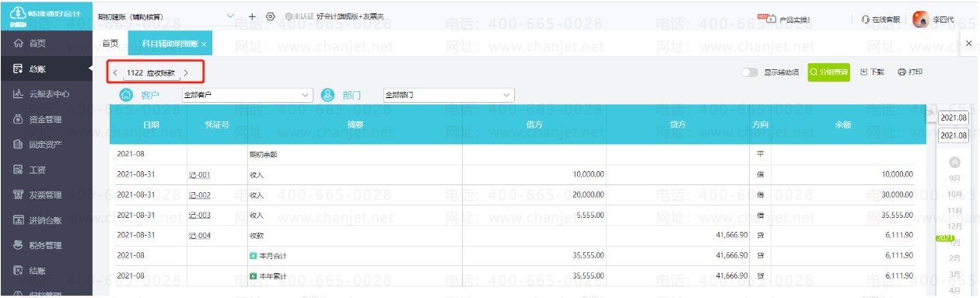Click the 收款 summary cell
Image resolution: width=980 pixels, height=298 pixels.
(x=257, y=235)
